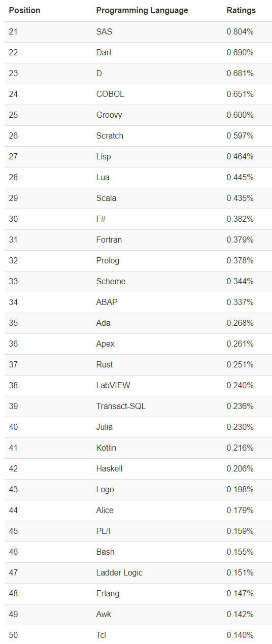This screenshot has height=644, width=272.
Task: Click the Programming Language column header
Action: click(142, 10)
